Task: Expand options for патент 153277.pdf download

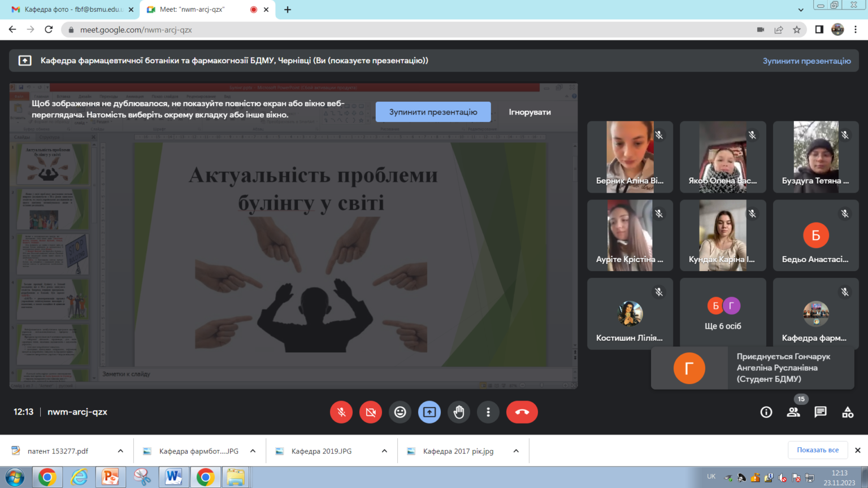Action: 120,451
